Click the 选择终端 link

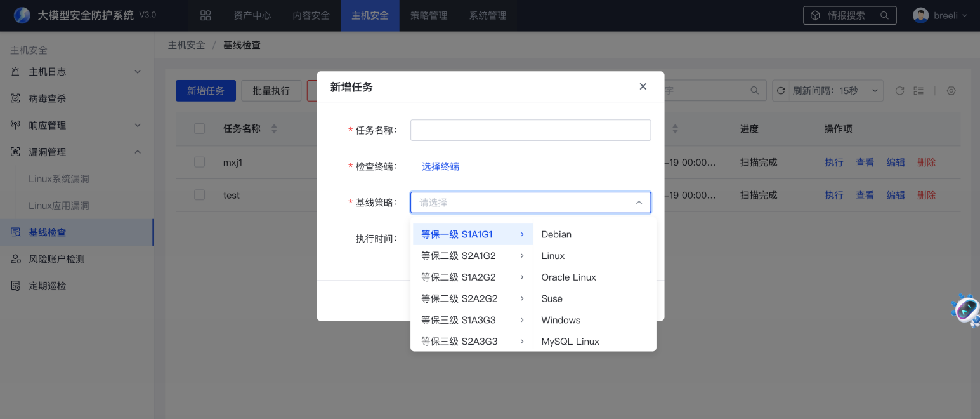pos(440,166)
